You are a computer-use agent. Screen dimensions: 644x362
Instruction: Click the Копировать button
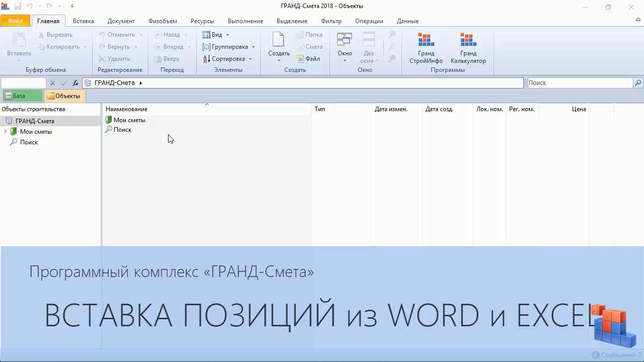click(x=58, y=47)
